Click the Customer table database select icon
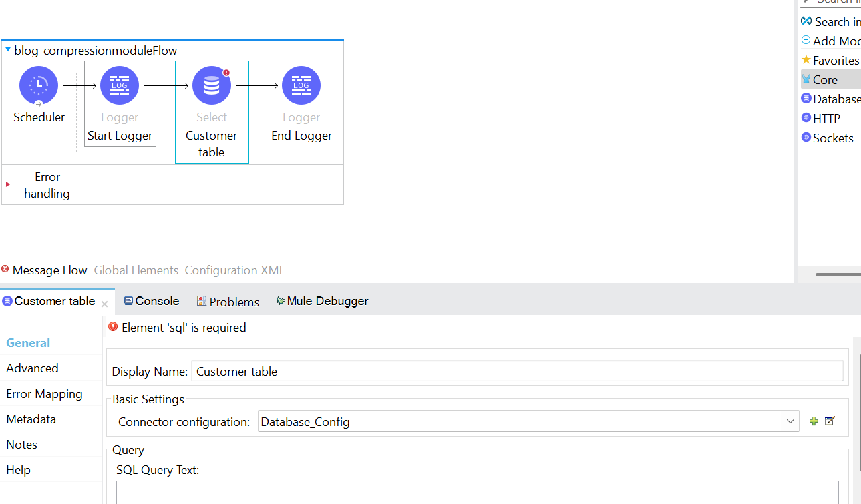This screenshot has height=504, width=861. point(211,85)
